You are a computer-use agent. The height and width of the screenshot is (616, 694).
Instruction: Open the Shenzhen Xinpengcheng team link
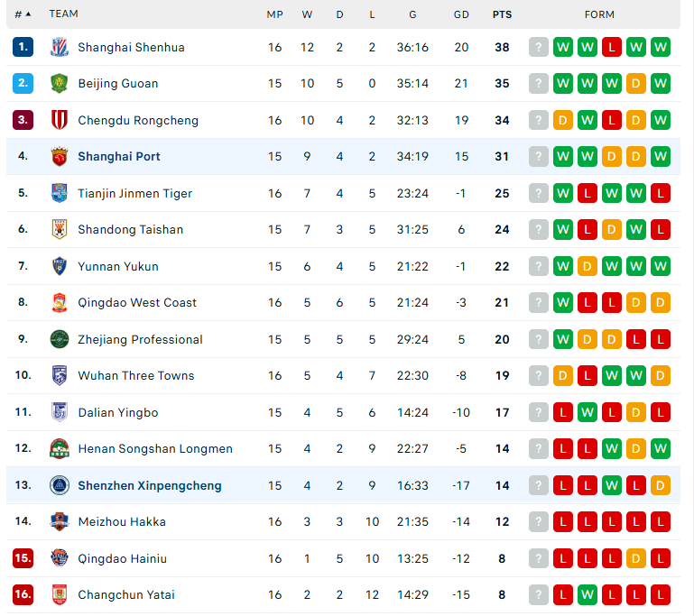tap(150, 485)
